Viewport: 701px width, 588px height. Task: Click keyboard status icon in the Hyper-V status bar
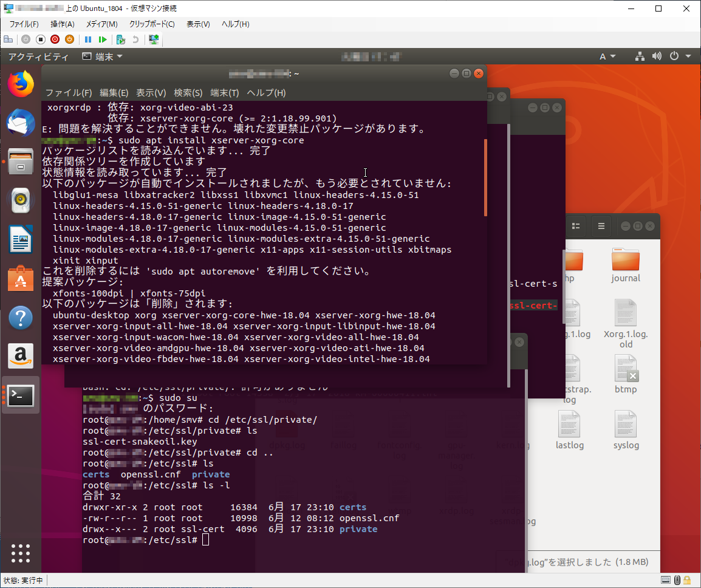[666, 580]
